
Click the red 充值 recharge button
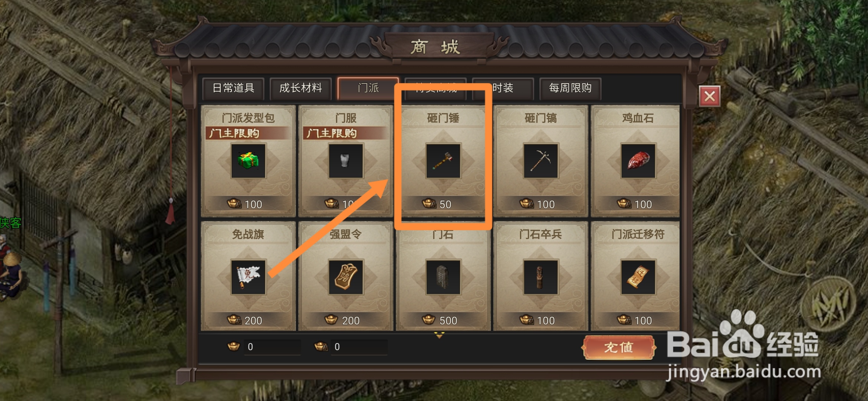tap(619, 348)
